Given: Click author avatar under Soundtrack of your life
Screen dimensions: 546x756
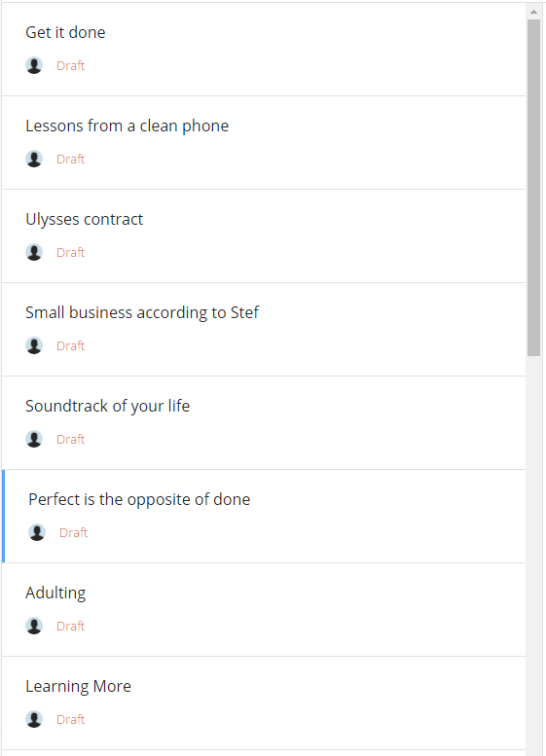Looking at the screenshot, I should pyautogui.click(x=34, y=439).
